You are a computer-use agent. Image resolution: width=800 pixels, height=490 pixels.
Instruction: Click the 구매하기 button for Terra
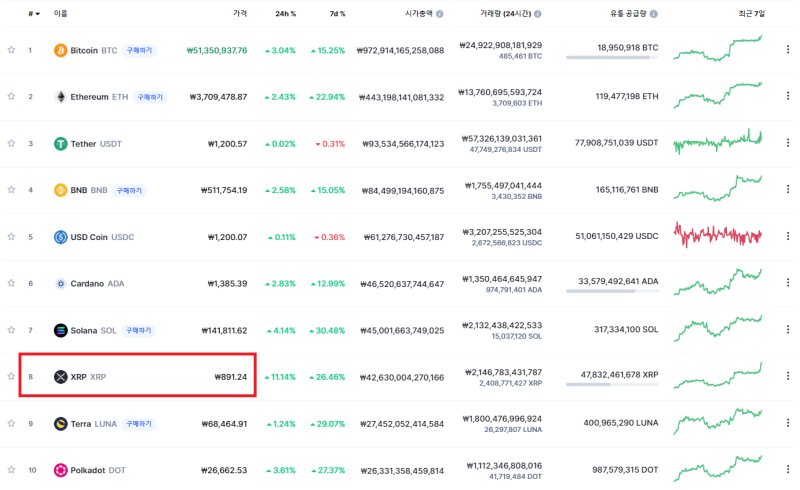pos(139,424)
